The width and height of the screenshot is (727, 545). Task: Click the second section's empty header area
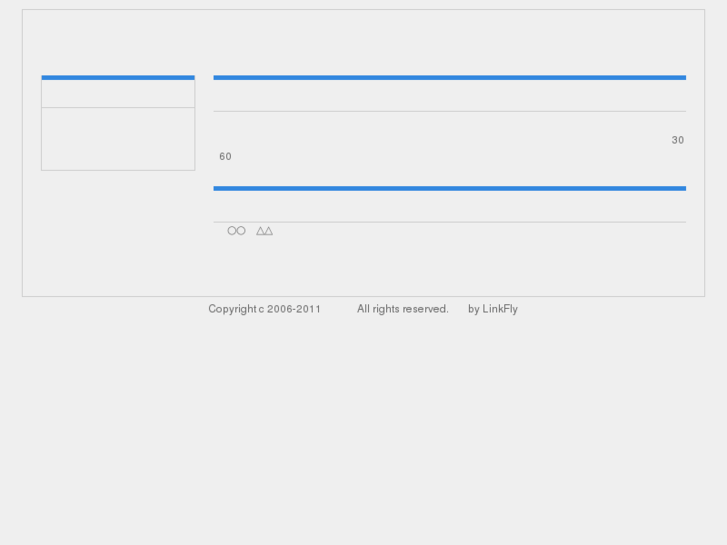tap(449, 206)
